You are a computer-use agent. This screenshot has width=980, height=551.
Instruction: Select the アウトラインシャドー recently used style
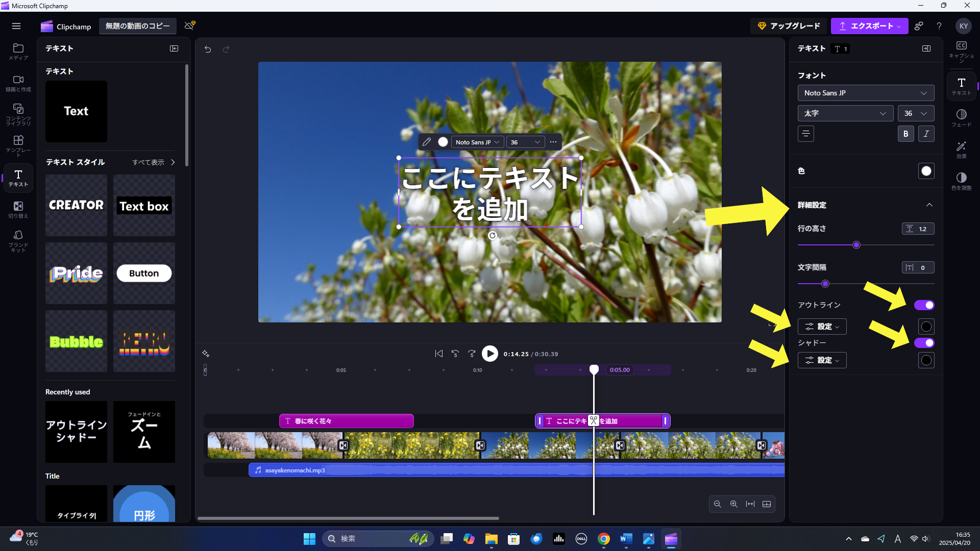tap(76, 432)
